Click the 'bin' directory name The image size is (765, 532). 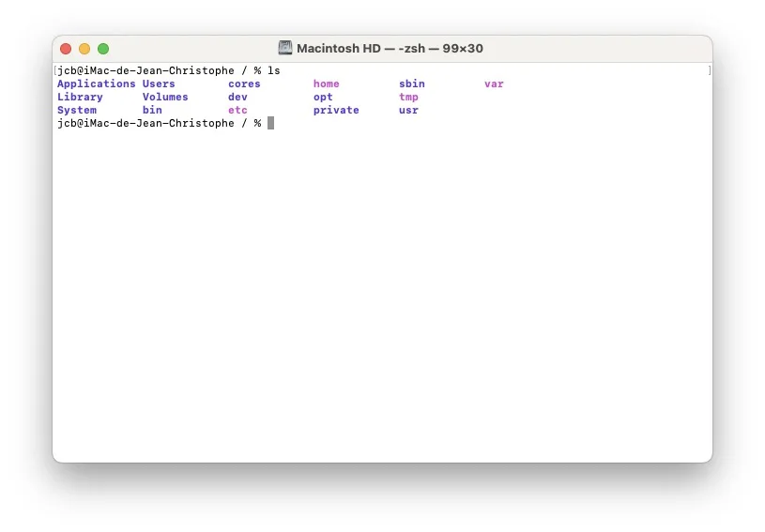pos(152,110)
